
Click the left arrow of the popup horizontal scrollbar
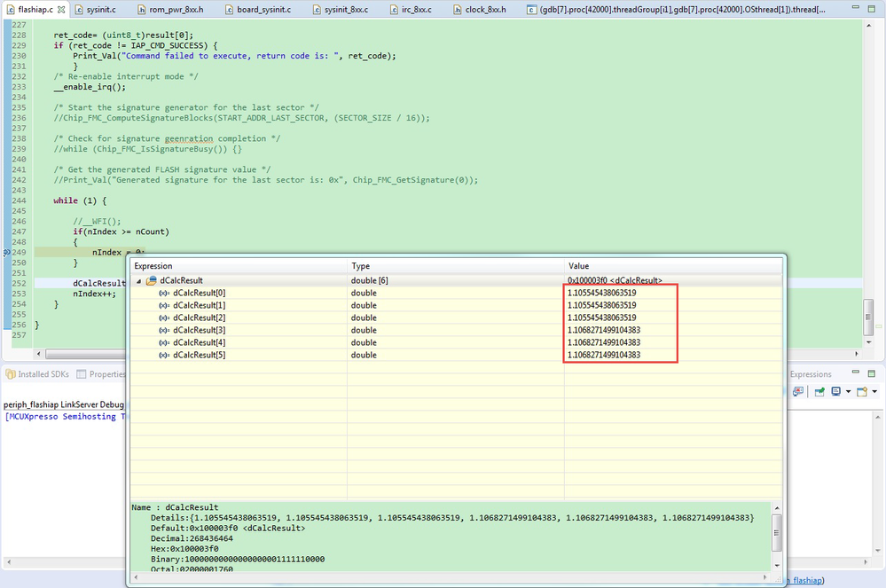pyautogui.click(x=136, y=577)
